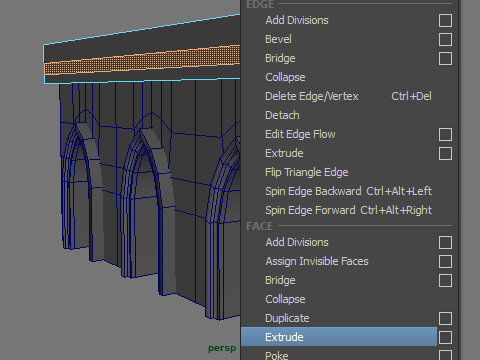Open Poke option box

[445, 355]
